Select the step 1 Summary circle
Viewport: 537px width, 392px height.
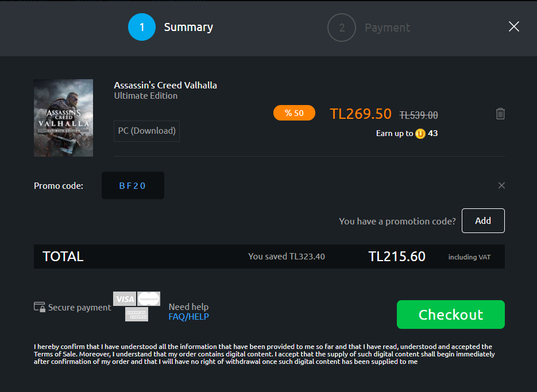pos(142,27)
